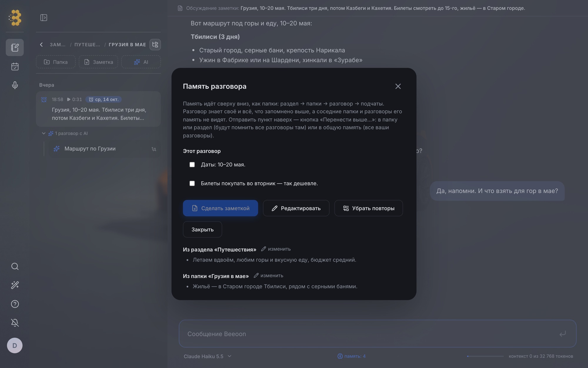Open help question mark icon
Viewport: 588px width, 368px height.
point(15,304)
